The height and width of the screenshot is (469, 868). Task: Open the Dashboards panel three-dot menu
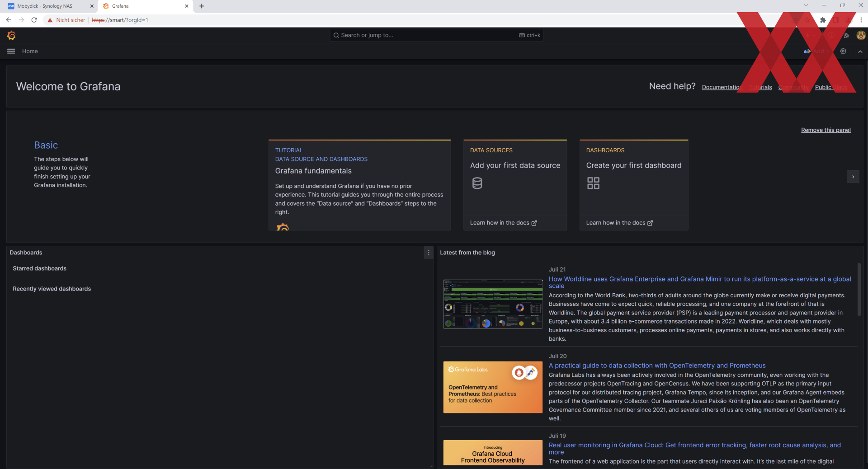[429, 253]
